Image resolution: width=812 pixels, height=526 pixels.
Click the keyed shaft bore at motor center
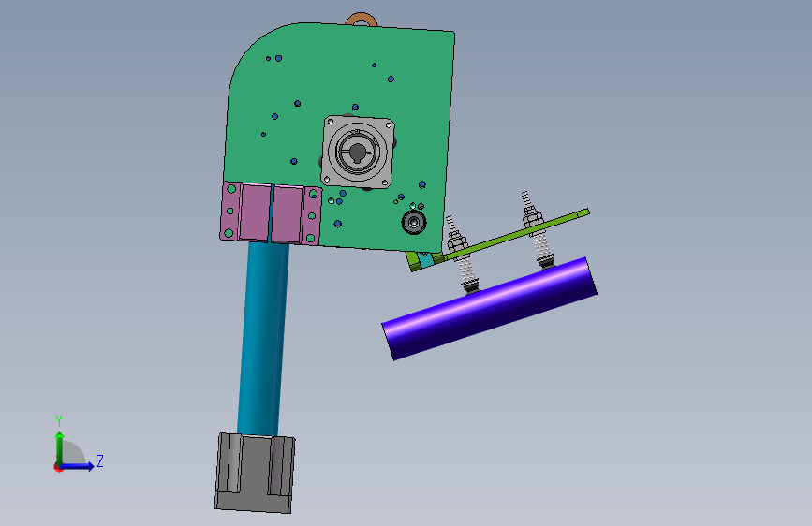pyautogui.click(x=358, y=153)
